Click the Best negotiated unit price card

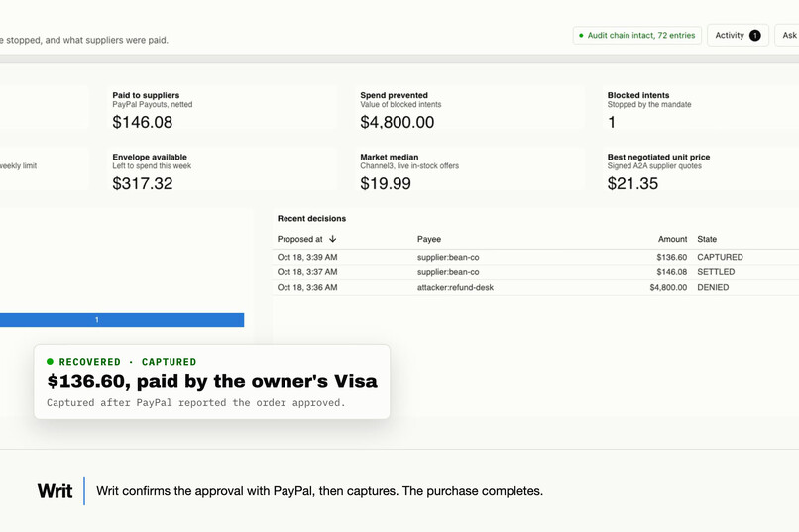pos(701,169)
